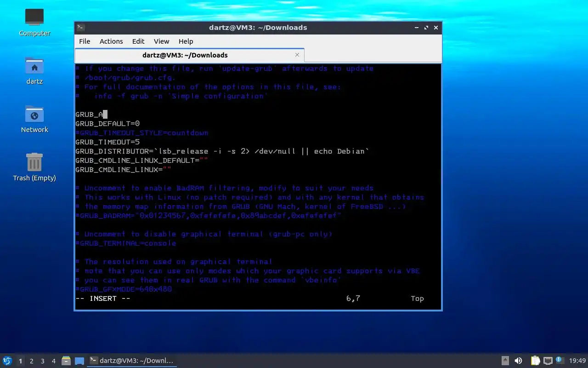Click the /boot/grub/grub.cfg comment line
This screenshot has width=588, height=368.
tap(126, 78)
